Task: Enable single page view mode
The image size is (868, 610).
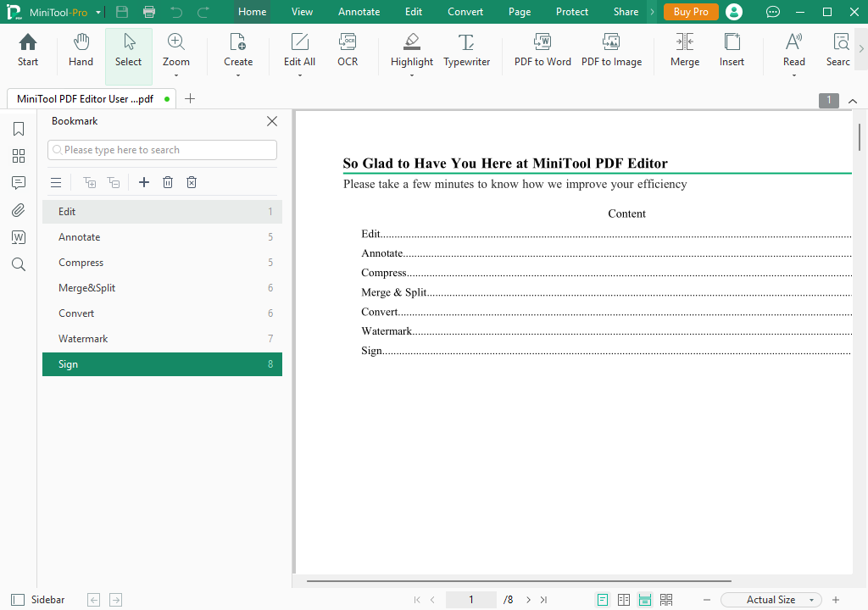Action: pos(603,600)
